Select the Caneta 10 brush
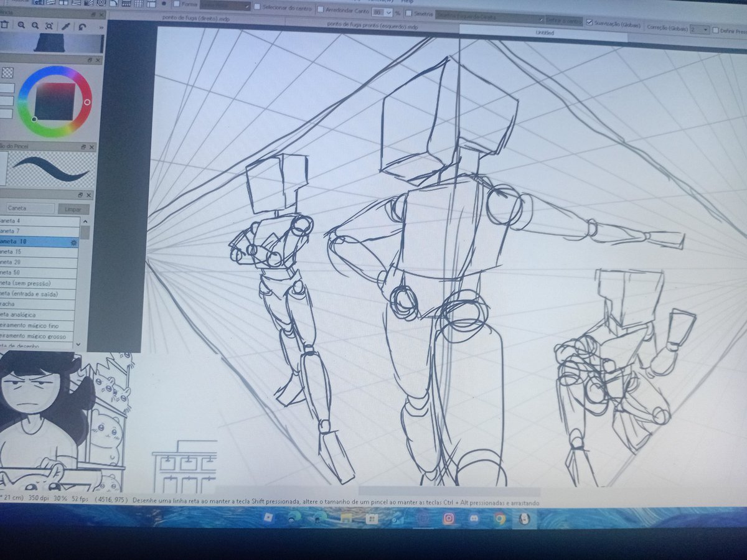Image resolution: width=747 pixels, height=560 pixels. [39, 241]
